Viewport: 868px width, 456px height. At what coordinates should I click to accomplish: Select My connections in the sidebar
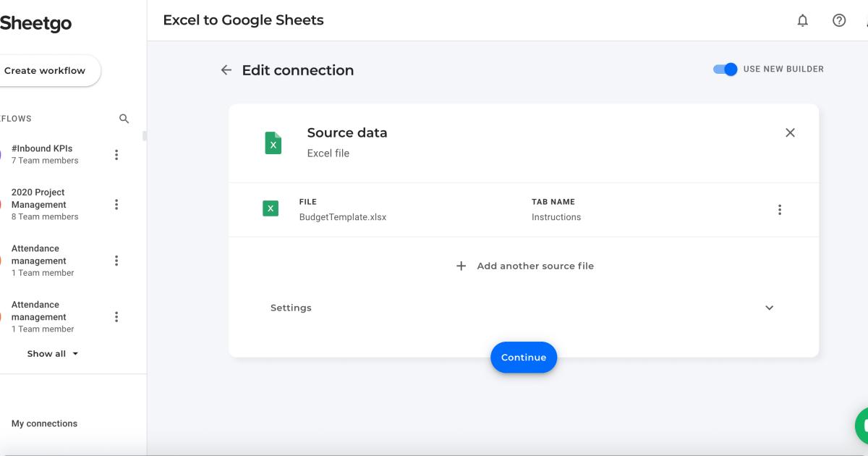[44, 423]
